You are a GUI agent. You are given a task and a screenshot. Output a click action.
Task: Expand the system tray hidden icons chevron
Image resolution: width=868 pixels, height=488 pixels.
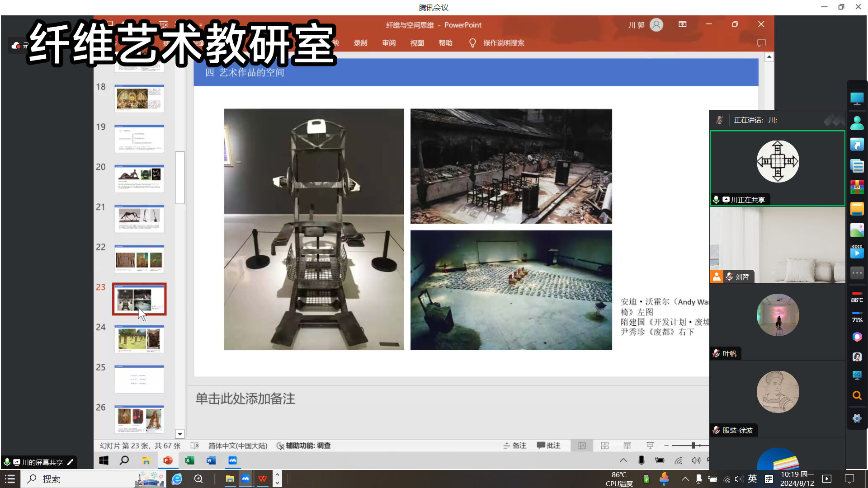click(x=685, y=479)
